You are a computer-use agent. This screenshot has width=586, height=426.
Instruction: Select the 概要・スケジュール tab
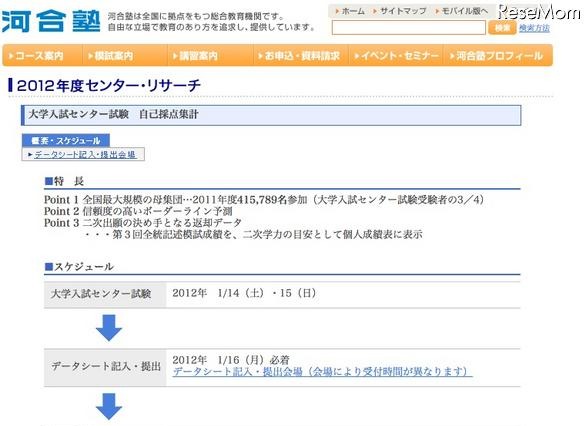tap(66, 141)
